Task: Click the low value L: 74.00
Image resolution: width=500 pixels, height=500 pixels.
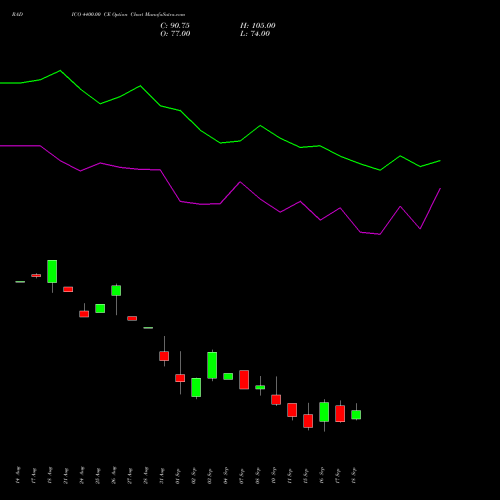Action: pos(255,34)
